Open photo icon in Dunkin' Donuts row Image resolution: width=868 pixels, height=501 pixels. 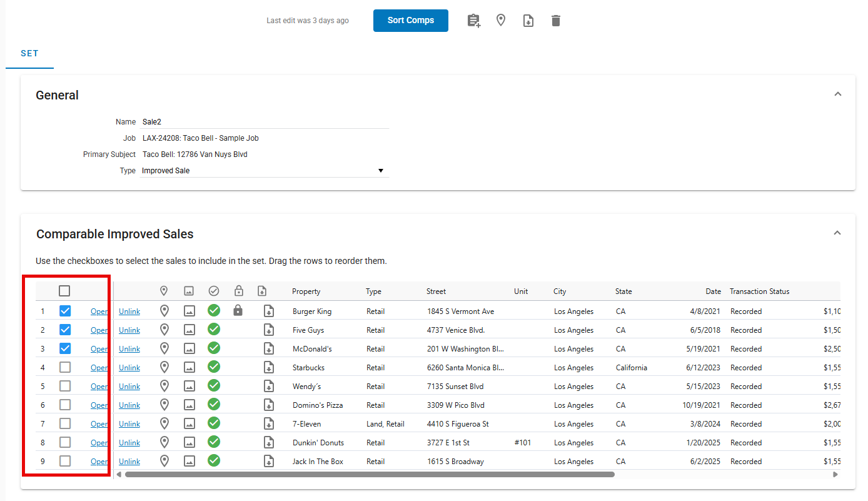[x=189, y=442]
